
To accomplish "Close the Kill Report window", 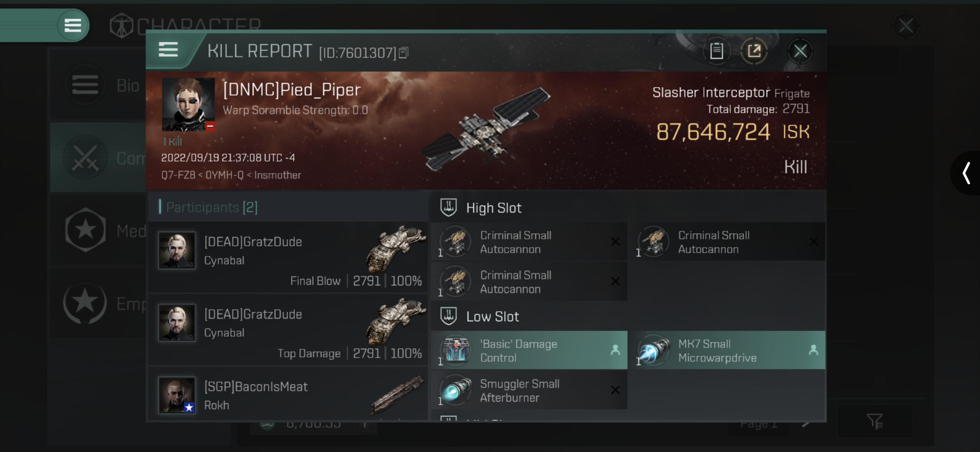I will [800, 51].
